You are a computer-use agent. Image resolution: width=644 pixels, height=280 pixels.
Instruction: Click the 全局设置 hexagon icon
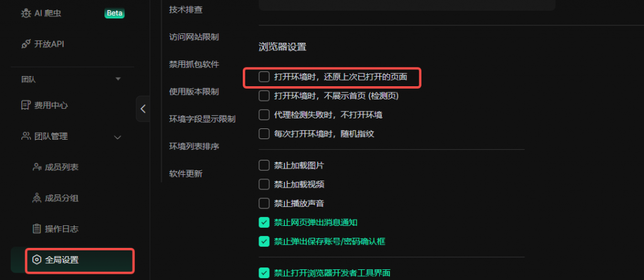point(37,260)
